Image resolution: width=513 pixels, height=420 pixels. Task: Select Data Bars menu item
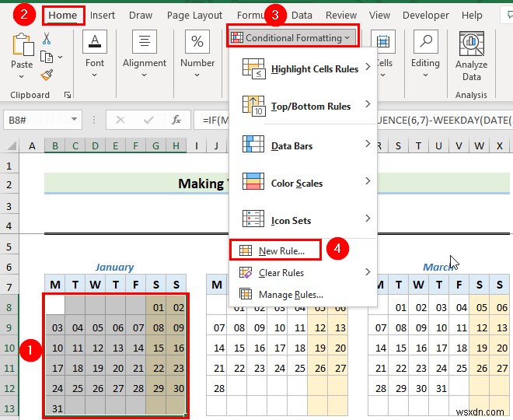pyautogui.click(x=303, y=144)
